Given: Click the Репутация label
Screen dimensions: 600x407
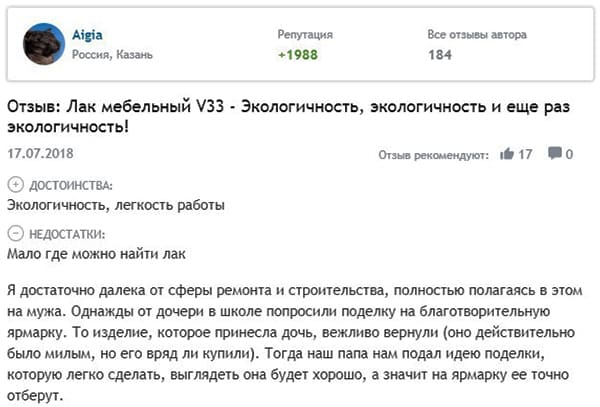Looking at the screenshot, I should pyautogui.click(x=305, y=34).
